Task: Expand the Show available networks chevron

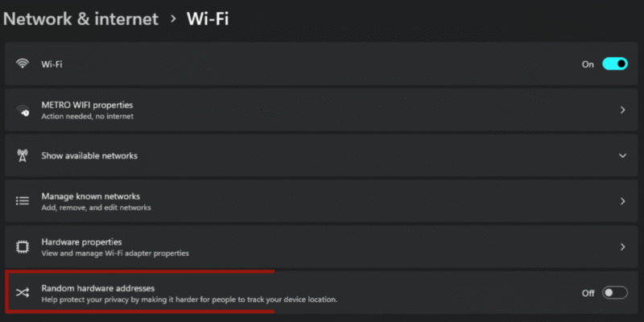Action: [622, 155]
